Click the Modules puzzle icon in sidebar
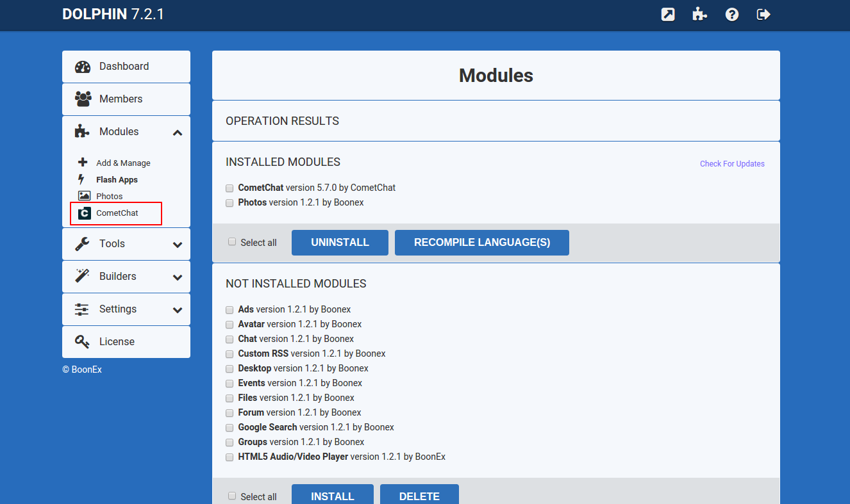Viewport: 850px width, 504px height. (x=82, y=131)
